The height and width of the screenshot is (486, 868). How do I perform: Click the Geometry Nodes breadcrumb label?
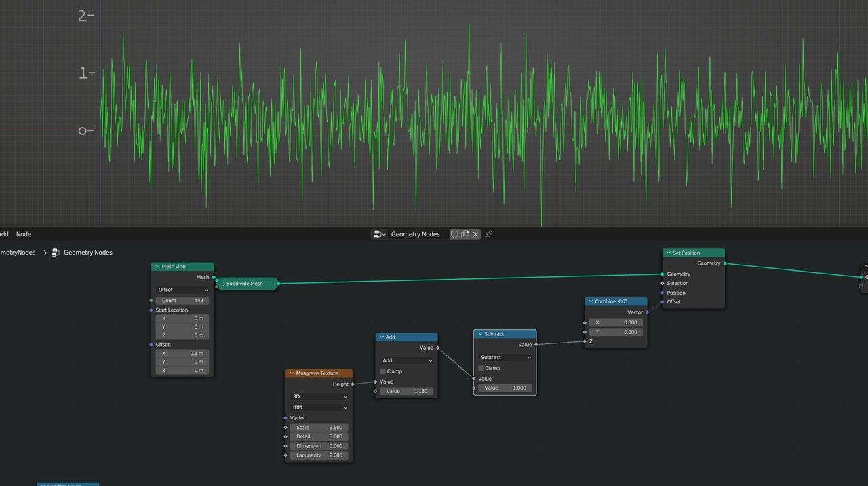click(87, 253)
